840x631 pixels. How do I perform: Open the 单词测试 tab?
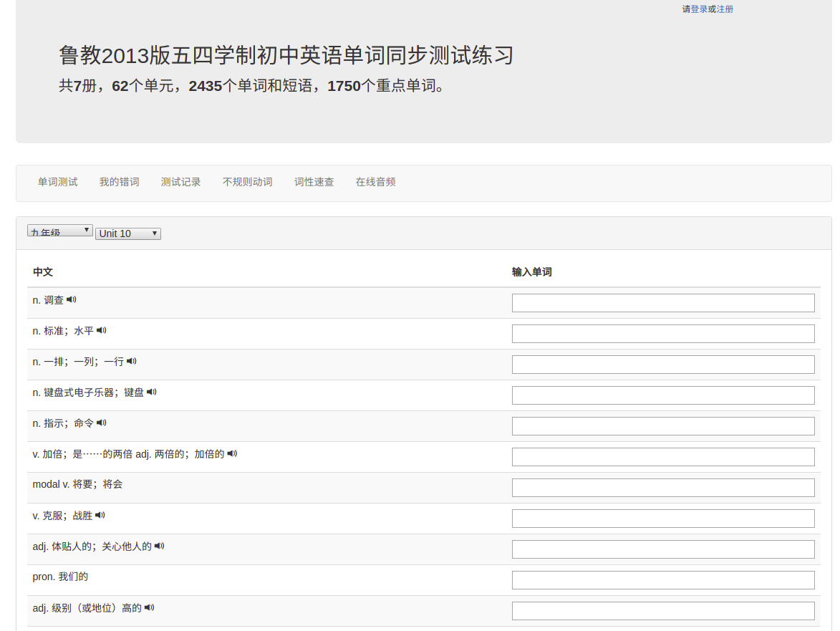coord(58,182)
